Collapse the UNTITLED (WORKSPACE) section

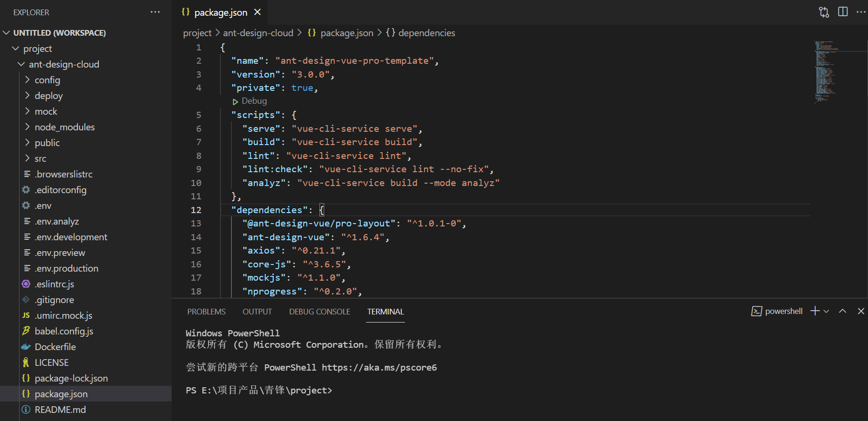click(7, 33)
